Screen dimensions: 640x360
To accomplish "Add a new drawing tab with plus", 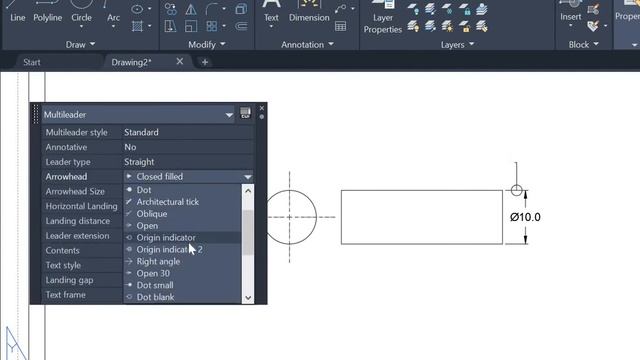I will point(205,62).
